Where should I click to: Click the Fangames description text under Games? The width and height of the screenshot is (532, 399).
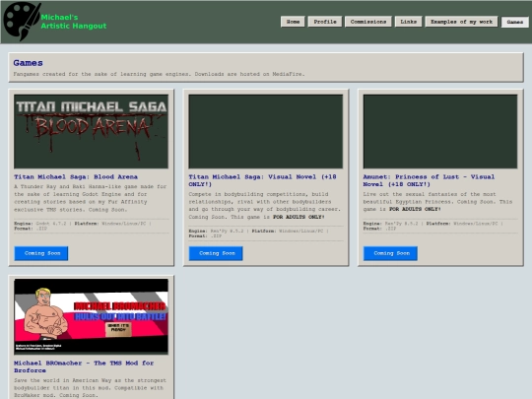(x=159, y=74)
